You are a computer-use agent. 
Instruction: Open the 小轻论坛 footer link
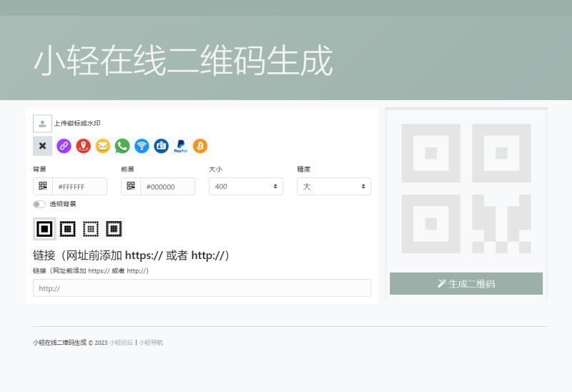pyautogui.click(x=121, y=343)
